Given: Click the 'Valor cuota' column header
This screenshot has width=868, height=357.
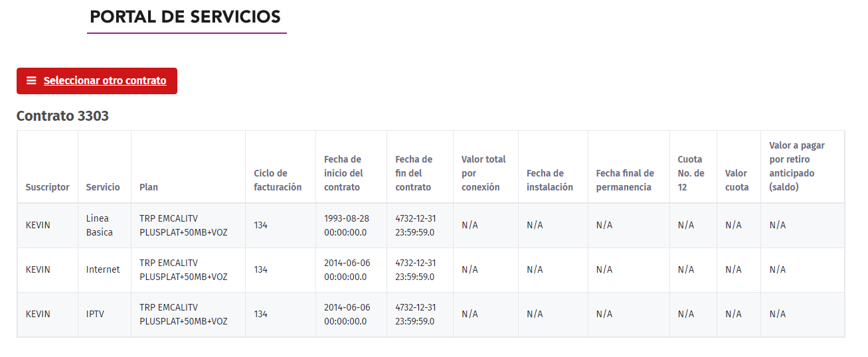Looking at the screenshot, I should tap(737, 180).
